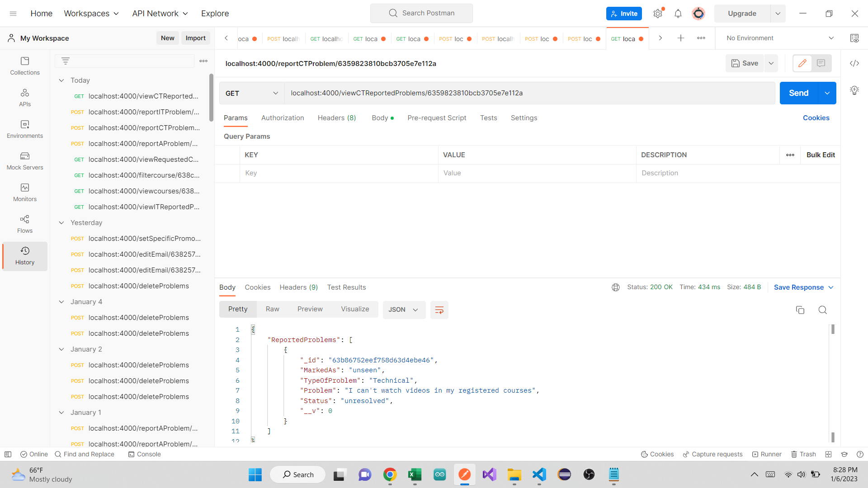Click the Cookies link near Send

tap(816, 118)
